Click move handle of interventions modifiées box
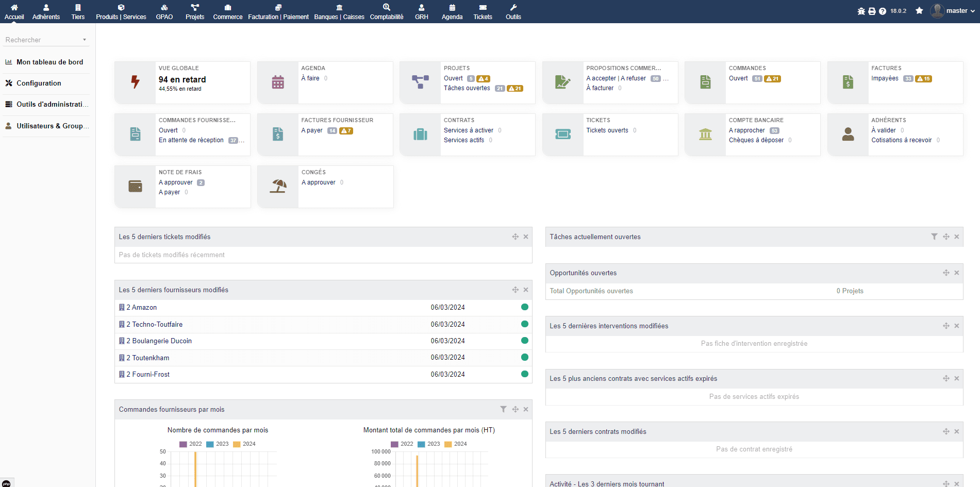Viewport: 980px width, 487px height. [x=946, y=326]
